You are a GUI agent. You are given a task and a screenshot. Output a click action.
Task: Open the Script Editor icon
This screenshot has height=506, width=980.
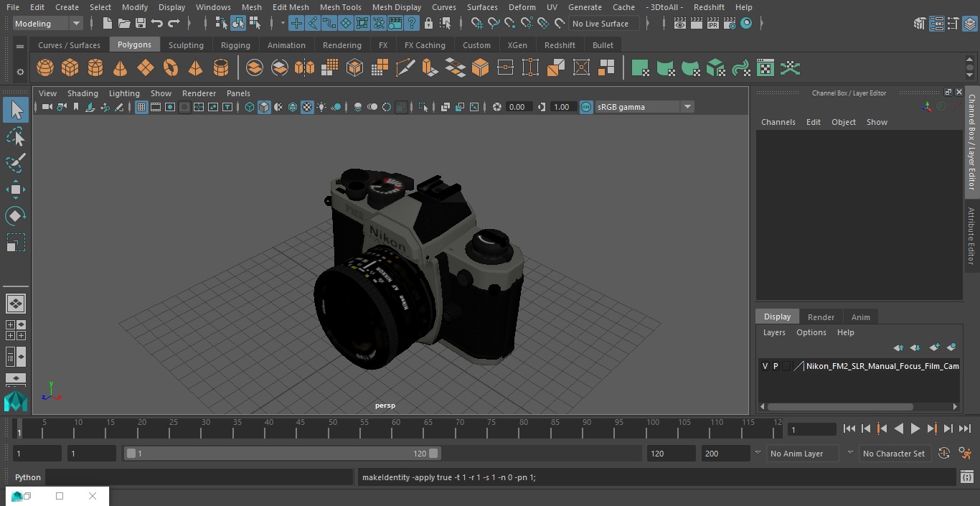[x=967, y=477]
